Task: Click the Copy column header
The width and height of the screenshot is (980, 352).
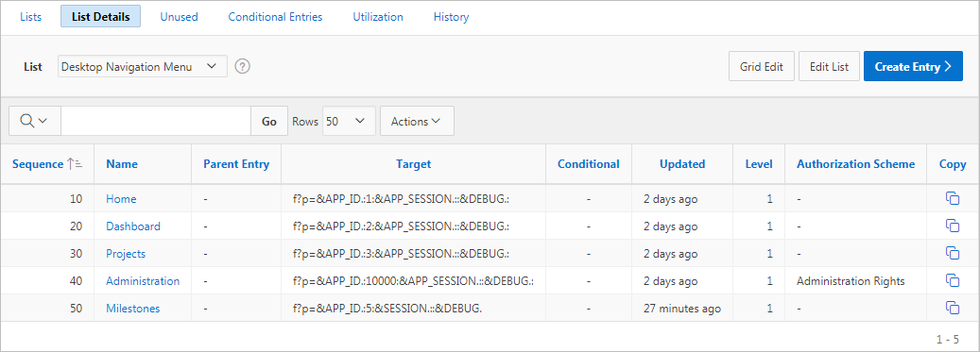Action: click(x=953, y=164)
